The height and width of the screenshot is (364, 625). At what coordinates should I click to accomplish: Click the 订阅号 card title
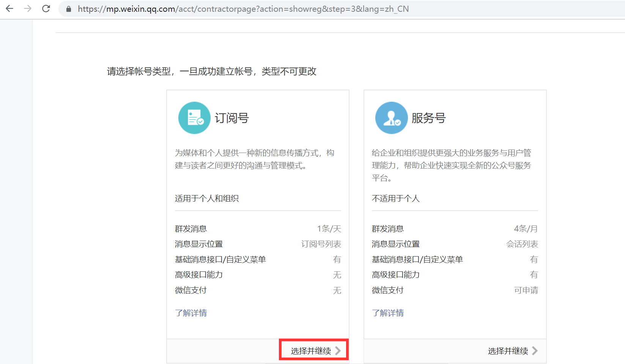click(x=231, y=118)
